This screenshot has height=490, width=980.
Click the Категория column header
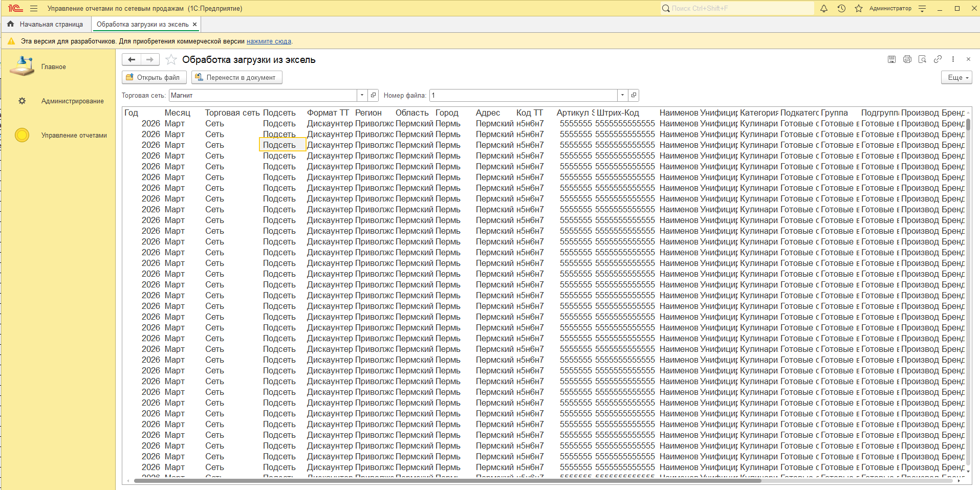[759, 113]
